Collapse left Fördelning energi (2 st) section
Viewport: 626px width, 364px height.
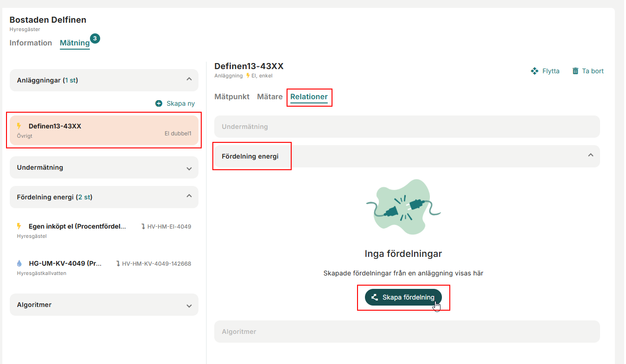(189, 197)
